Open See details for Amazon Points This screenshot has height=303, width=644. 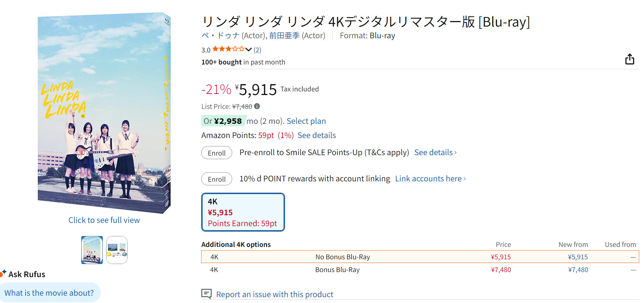[x=317, y=135]
